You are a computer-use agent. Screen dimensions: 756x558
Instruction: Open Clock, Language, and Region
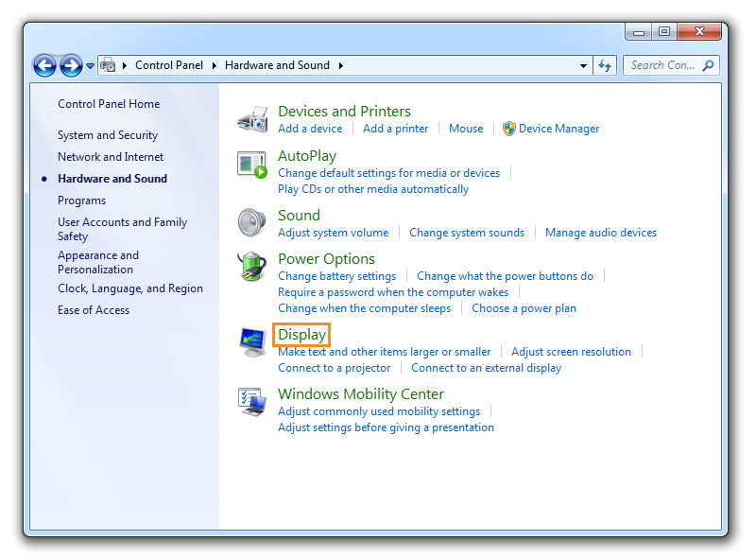pyautogui.click(x=130, y=288)
